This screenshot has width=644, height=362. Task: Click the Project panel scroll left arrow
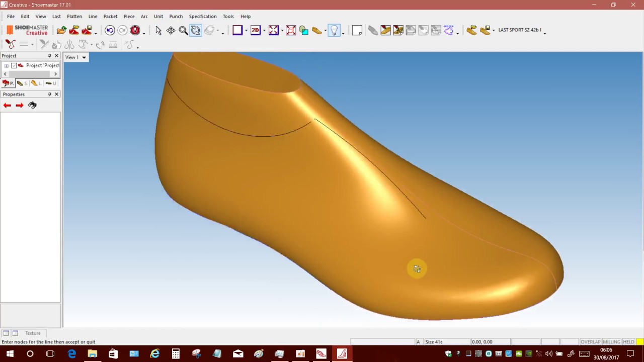pyautogui.click(x=5, y=74)
